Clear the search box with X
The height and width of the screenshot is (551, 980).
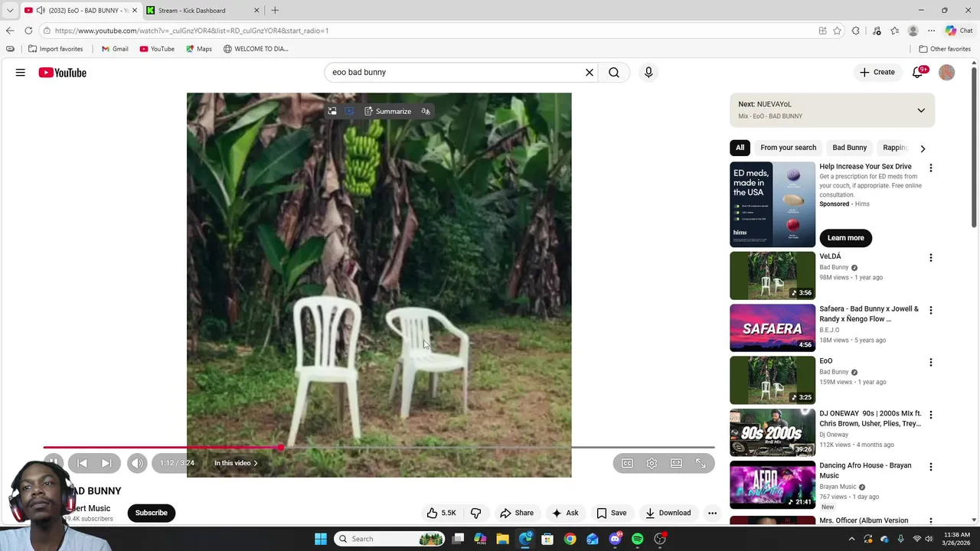pos(590,73)
